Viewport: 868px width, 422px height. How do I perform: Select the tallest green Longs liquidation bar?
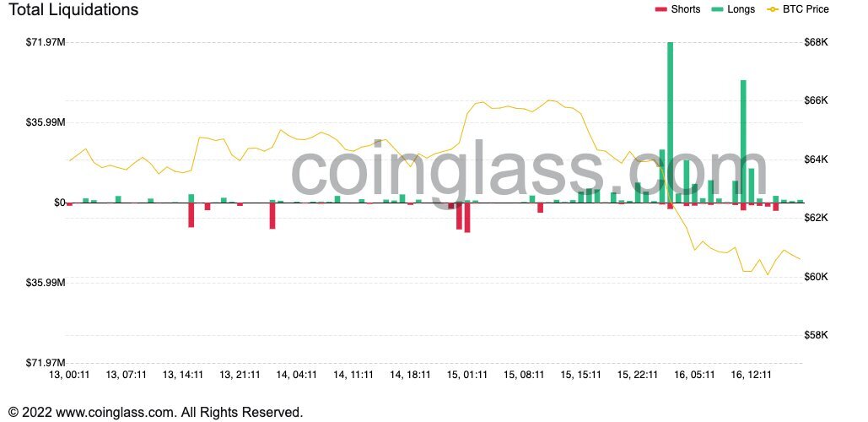671,122
